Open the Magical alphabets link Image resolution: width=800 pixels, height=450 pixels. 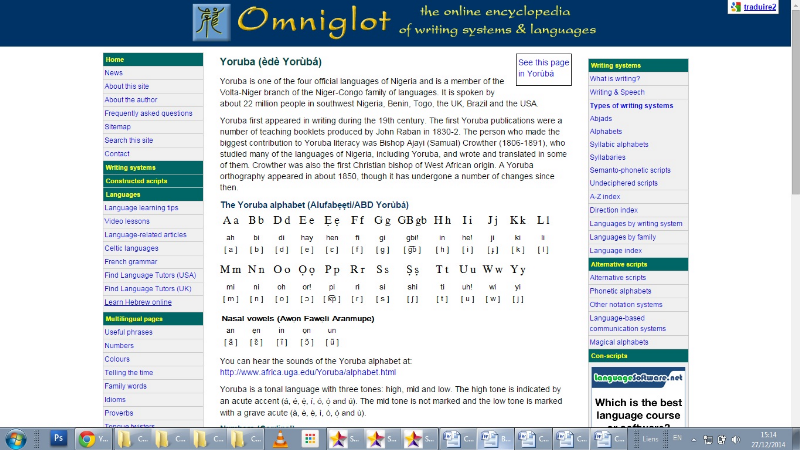pos(619,342)
